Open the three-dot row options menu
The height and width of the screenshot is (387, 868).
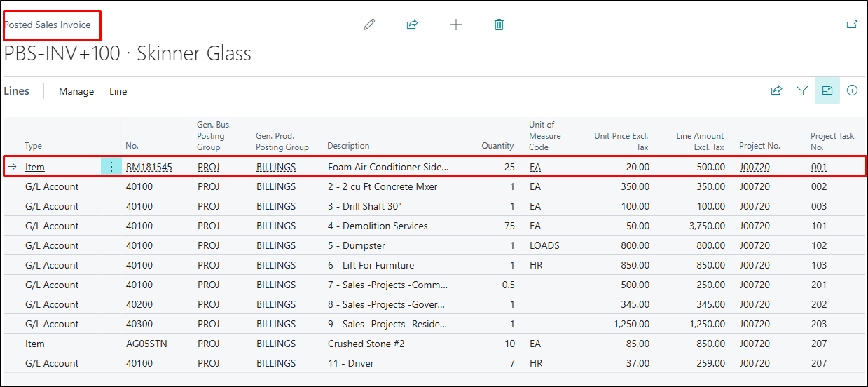click(111, 167)
